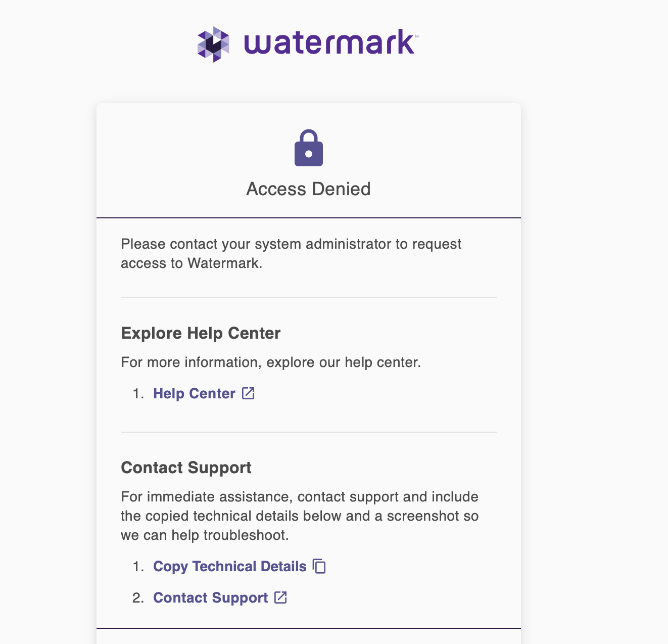Click the external-link icon beside Contact Support
Image resolution: width=668 pixels, height=644 pixels.
click(x=280, y=597)
